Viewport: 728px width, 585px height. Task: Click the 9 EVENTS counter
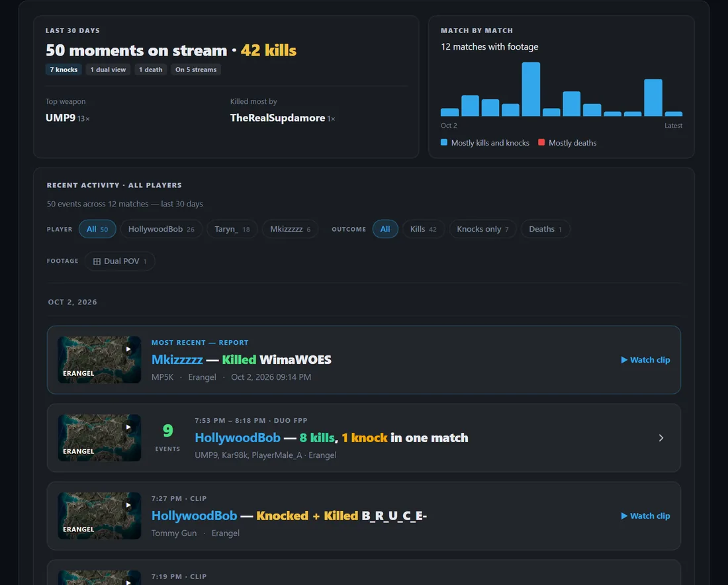tap(167, 437)
